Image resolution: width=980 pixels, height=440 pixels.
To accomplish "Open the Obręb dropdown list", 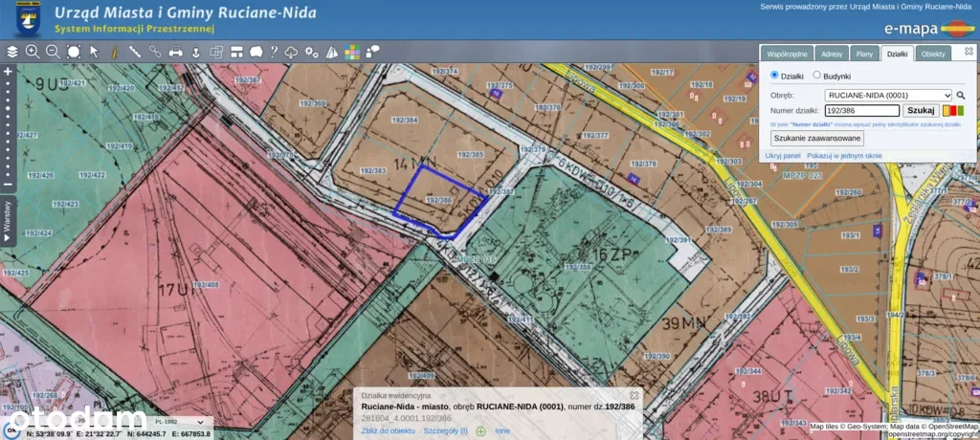I will pos(887,96).
